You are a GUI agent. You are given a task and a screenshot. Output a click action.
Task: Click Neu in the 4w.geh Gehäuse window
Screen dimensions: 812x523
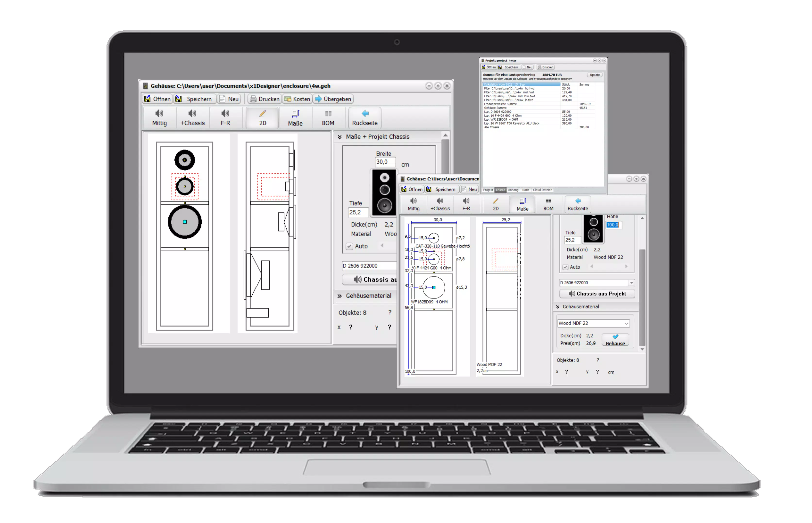coord(229,99)
